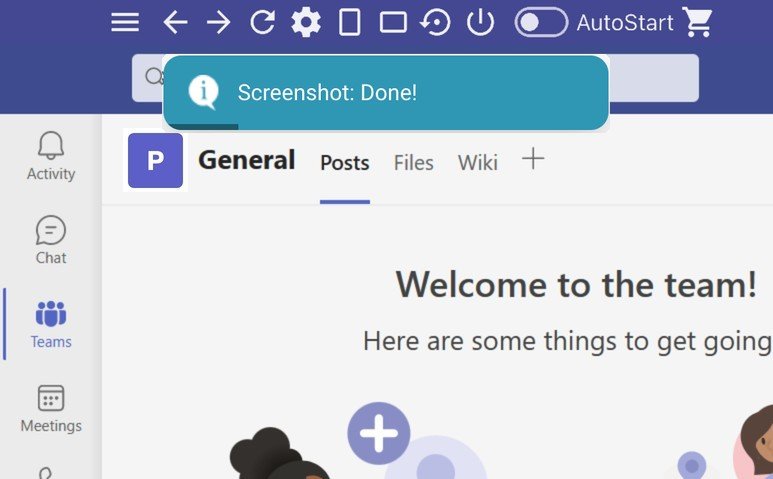Screen dimensions: 773x479
Task: Open the shopping cart icon
Action: click(x=697, y=22)
